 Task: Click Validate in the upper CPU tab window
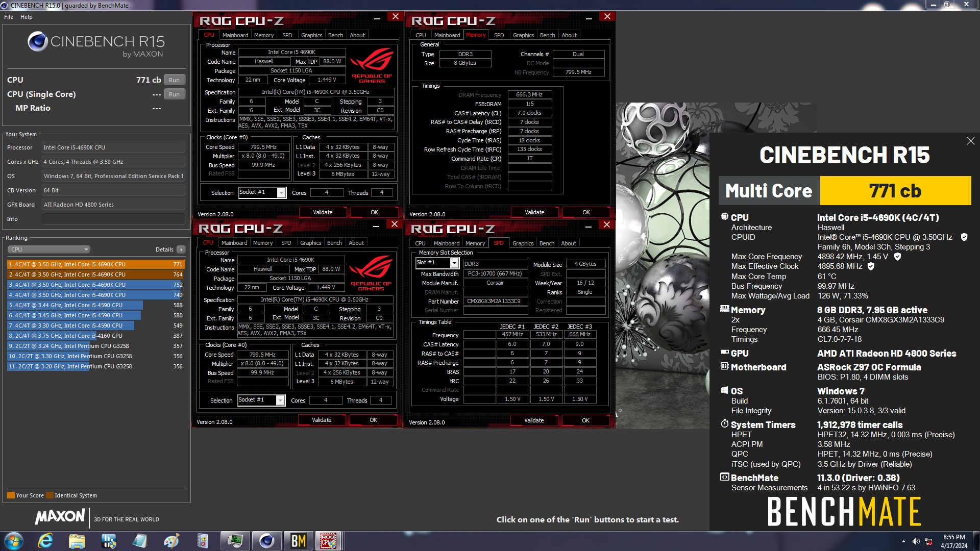pos(323,212)
